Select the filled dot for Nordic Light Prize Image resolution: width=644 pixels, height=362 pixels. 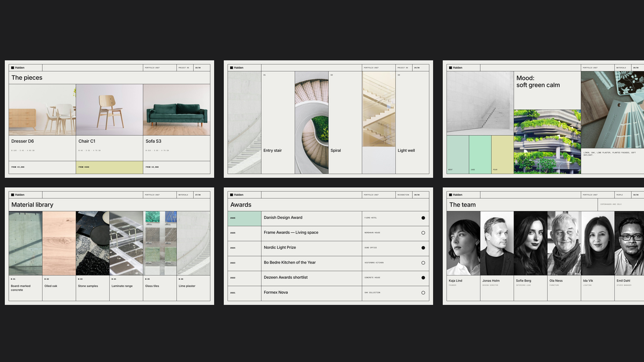pyautogui.click(x=423, y=248)
